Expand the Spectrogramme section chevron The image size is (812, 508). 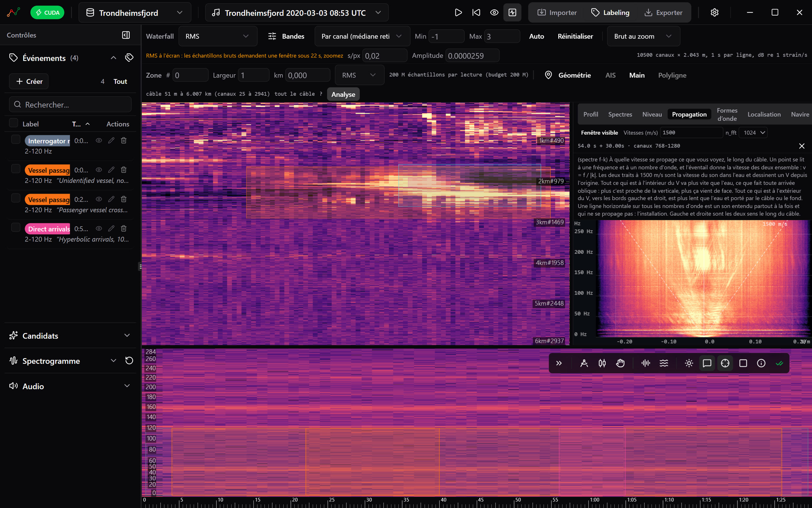click(114, 361)
